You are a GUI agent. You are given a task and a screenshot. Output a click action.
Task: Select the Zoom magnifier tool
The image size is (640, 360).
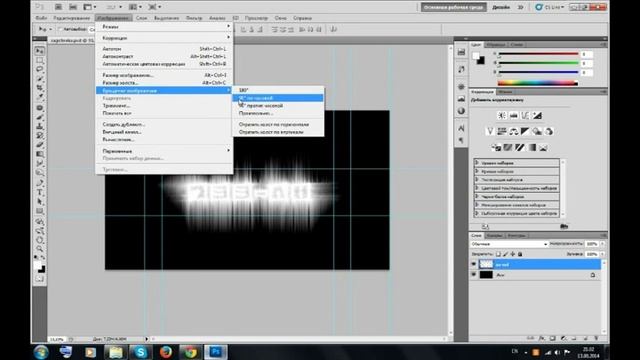[x=40, y=249]
